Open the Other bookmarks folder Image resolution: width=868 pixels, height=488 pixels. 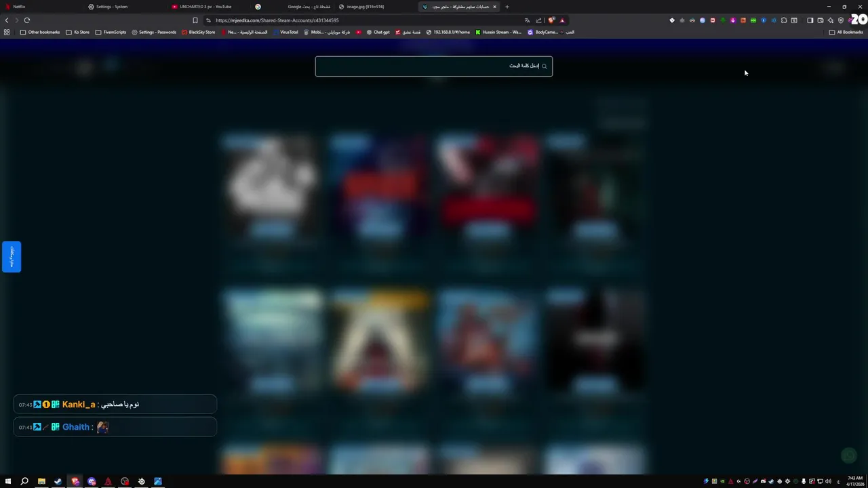click(x=40, y=32)
